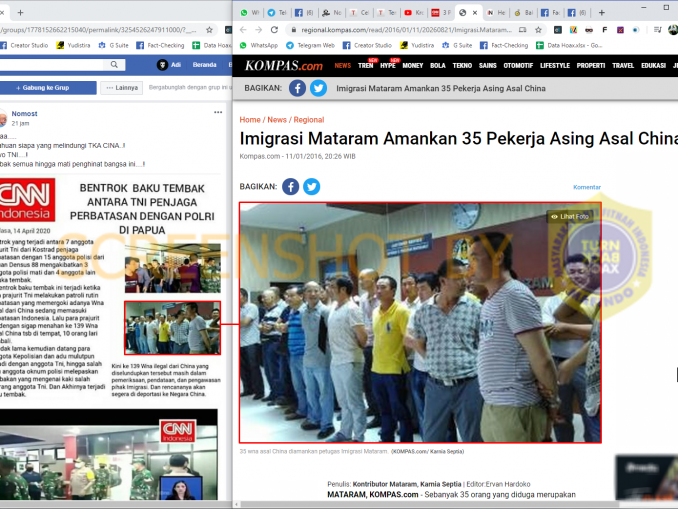Switch to the 'He' browser tab
Viewport: 678px width, 509px height.
[496, 13]
